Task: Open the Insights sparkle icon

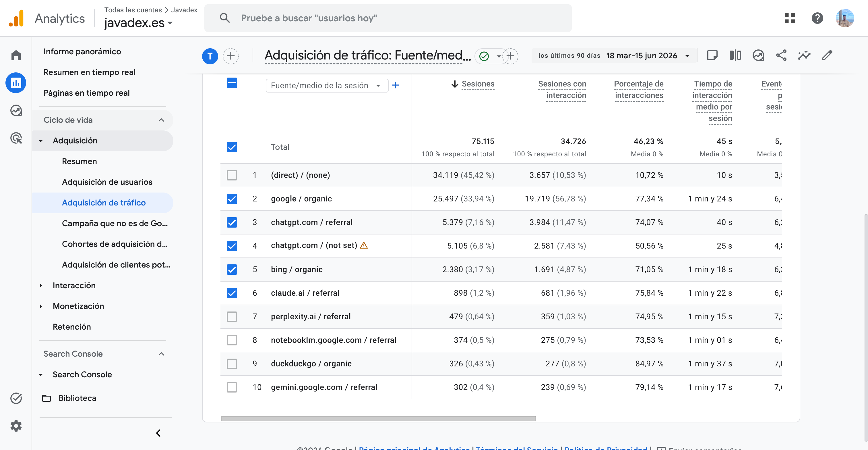Action: point(804,55)
